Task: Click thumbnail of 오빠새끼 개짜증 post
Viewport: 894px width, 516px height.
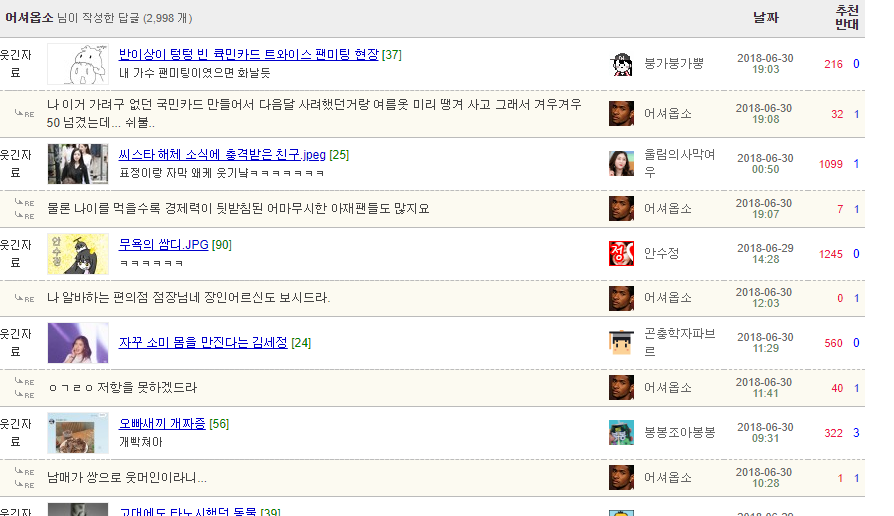Action: (78, 433)
